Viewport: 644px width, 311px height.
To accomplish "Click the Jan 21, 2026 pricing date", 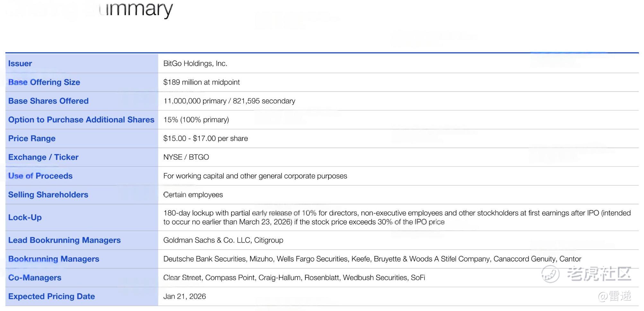I will tap(184, 297).
